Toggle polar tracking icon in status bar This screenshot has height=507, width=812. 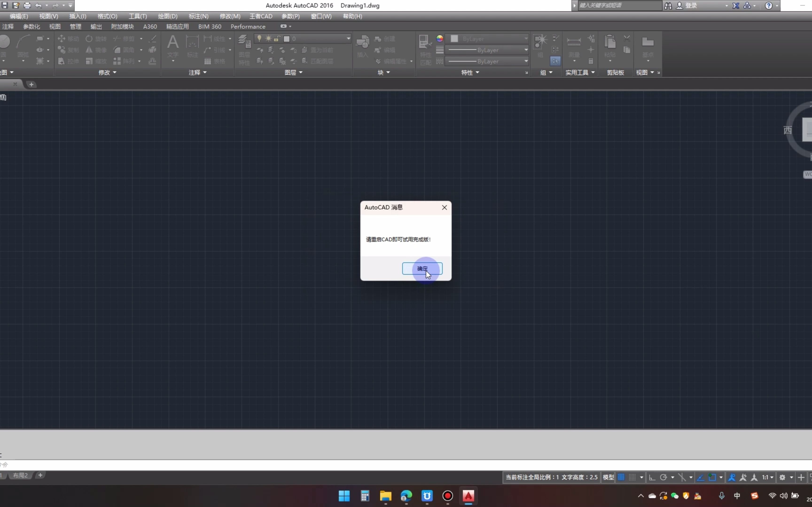(663, 477)
